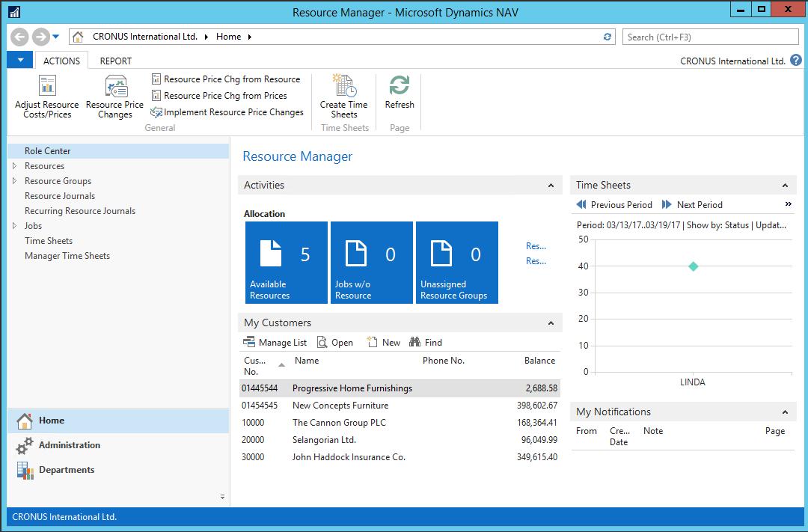
Task: Expand the Resources tree node
Action: click(14, 166)
